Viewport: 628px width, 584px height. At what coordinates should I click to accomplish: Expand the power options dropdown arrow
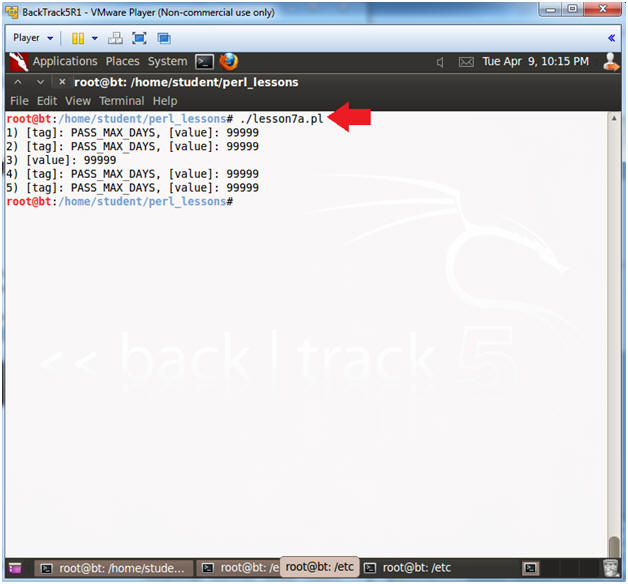click(95, 38)
